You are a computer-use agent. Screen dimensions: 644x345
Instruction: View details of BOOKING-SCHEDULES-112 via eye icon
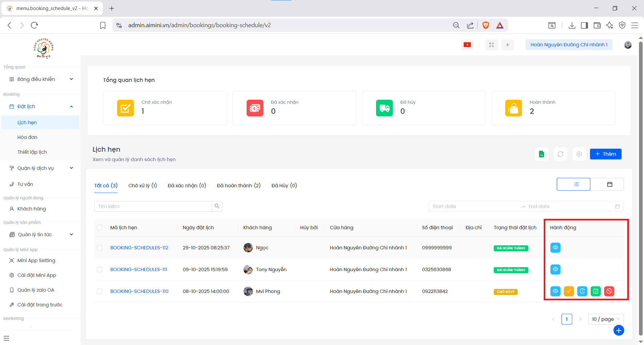[555, 248]
